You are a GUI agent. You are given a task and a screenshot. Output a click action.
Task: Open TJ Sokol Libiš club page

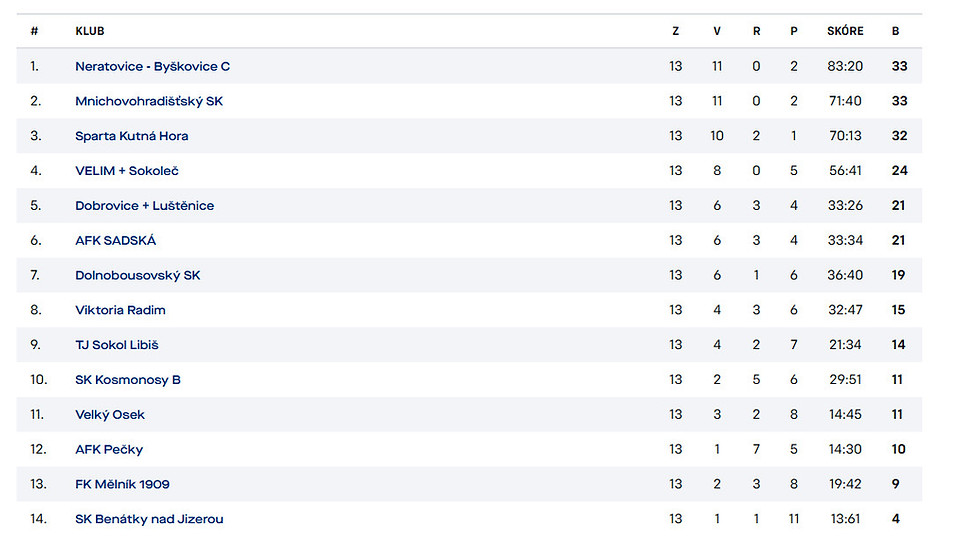point(116,345)
